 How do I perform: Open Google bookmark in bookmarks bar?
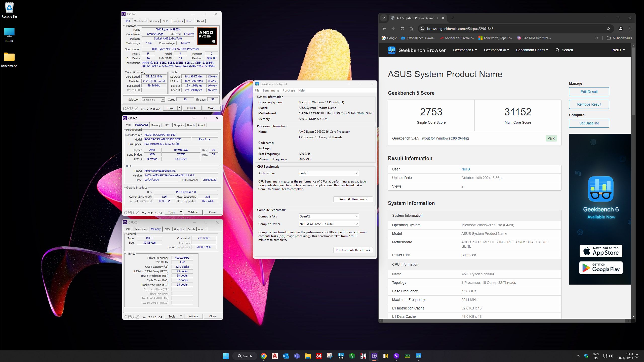tap(389, 38)
